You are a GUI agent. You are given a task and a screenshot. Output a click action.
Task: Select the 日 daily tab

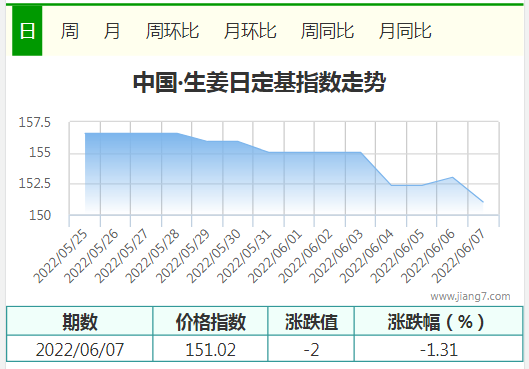click(27, 31)
